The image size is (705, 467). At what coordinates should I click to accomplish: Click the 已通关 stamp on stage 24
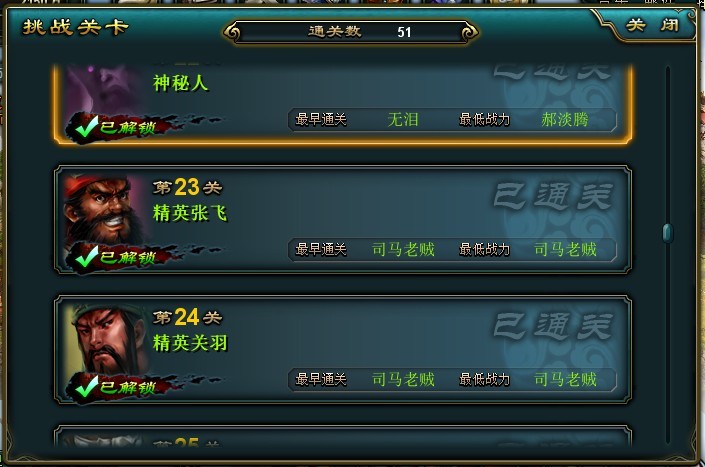pyautogui.click(x=553, y=326)
